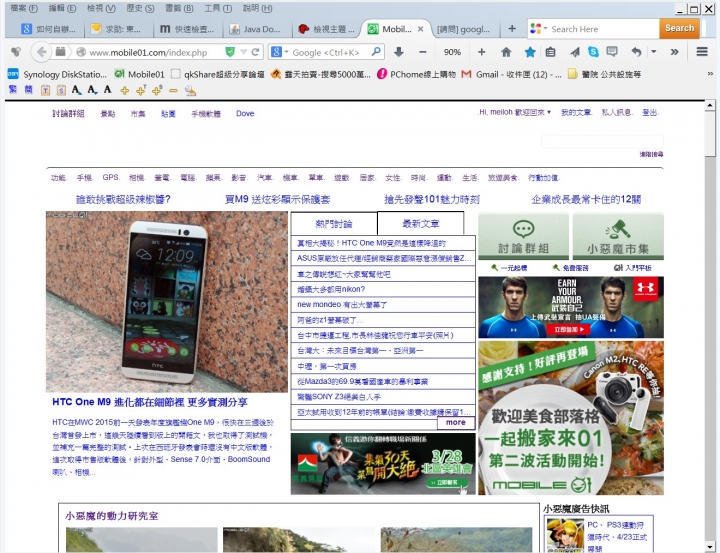The width and height of the screenshot is (720, 553).
Task: Zoom out with the minus icon
Action: click(422, 52)
